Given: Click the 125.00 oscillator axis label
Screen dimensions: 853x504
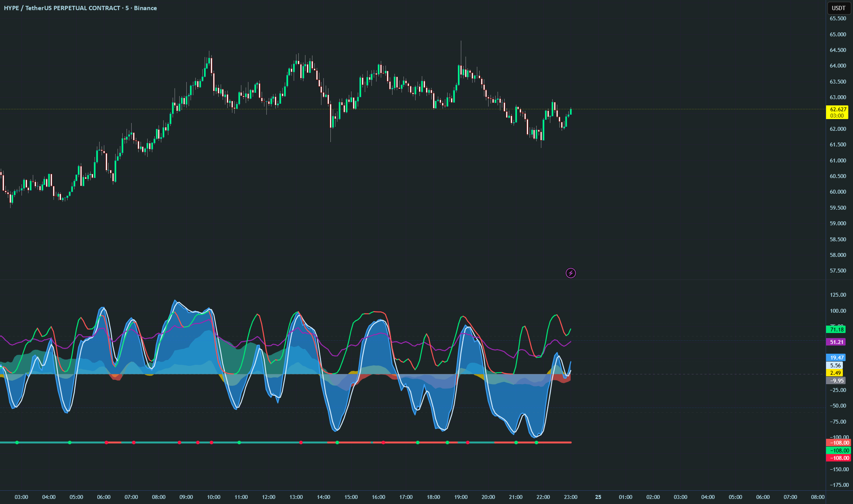Looking at the screenshot, I should 838,295.
